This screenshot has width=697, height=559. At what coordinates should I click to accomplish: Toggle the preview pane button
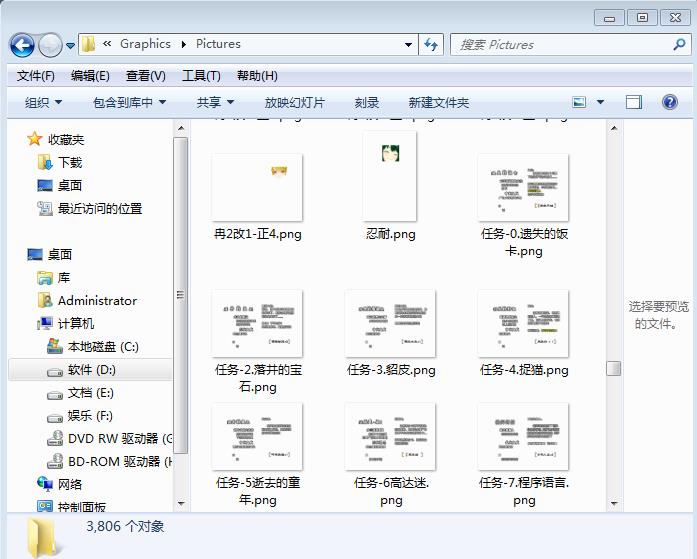633,102
